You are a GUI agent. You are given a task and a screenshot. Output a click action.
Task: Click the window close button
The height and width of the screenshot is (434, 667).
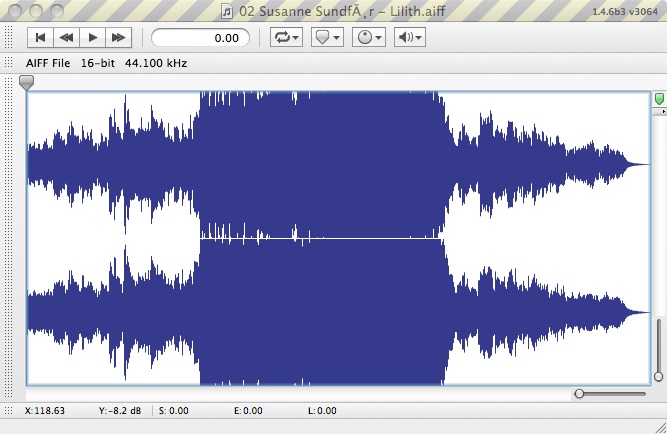click(x=15, y=11)
